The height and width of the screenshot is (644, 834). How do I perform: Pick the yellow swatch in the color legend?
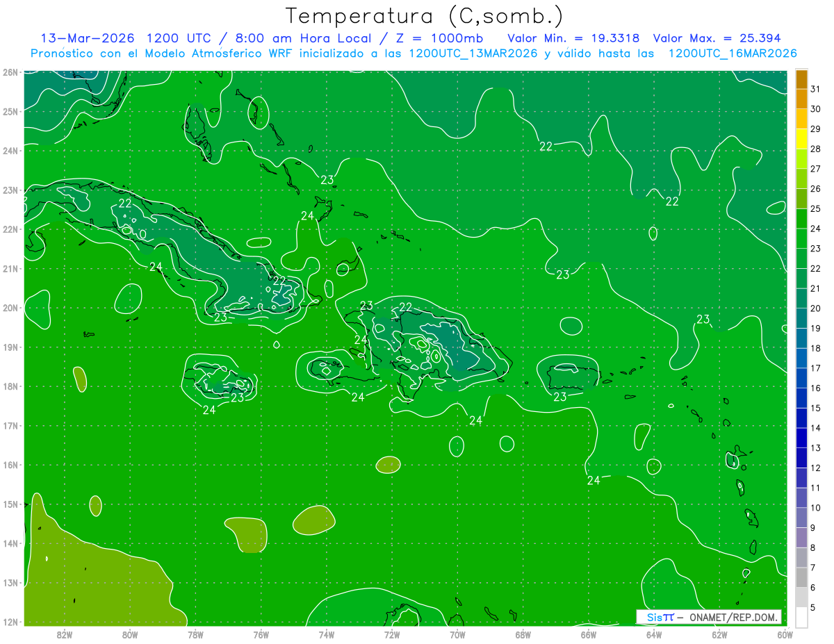[x=801, y=139]
